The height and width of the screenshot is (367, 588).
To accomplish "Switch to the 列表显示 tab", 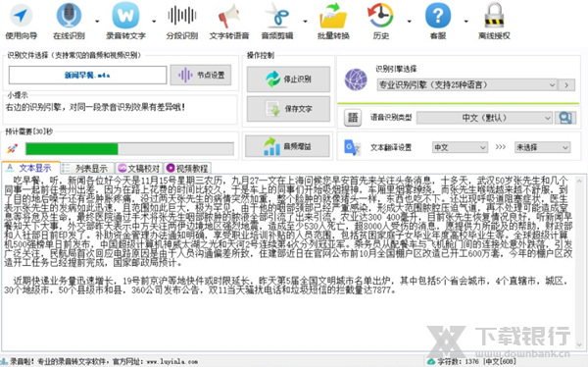I will [x=87, y=168].
